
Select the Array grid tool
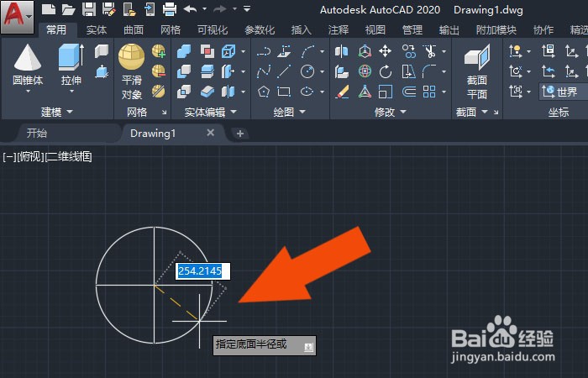tap(429, 91)
